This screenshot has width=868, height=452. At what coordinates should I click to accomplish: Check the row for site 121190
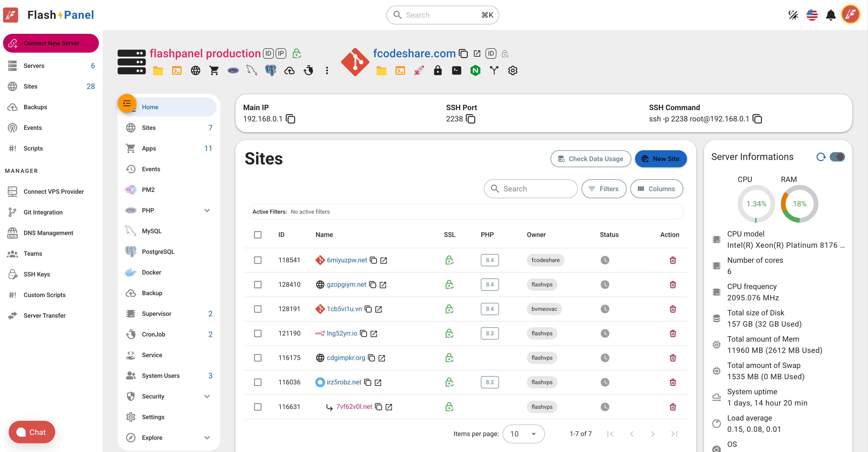click(x=258, y=333)
